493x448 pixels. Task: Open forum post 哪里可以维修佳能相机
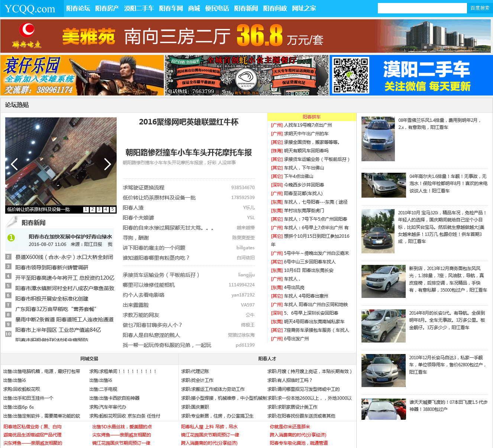149,285
